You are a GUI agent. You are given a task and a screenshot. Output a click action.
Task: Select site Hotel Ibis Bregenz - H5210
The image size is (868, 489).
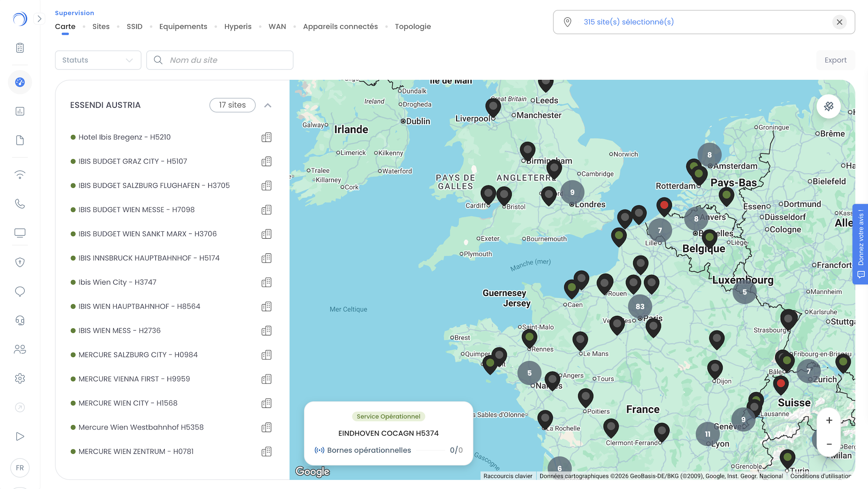click(x=125, y=137)
